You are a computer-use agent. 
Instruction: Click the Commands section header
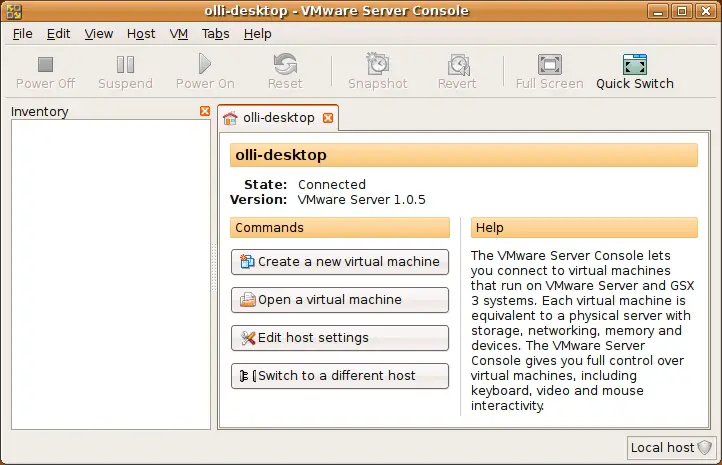(340, 228)
